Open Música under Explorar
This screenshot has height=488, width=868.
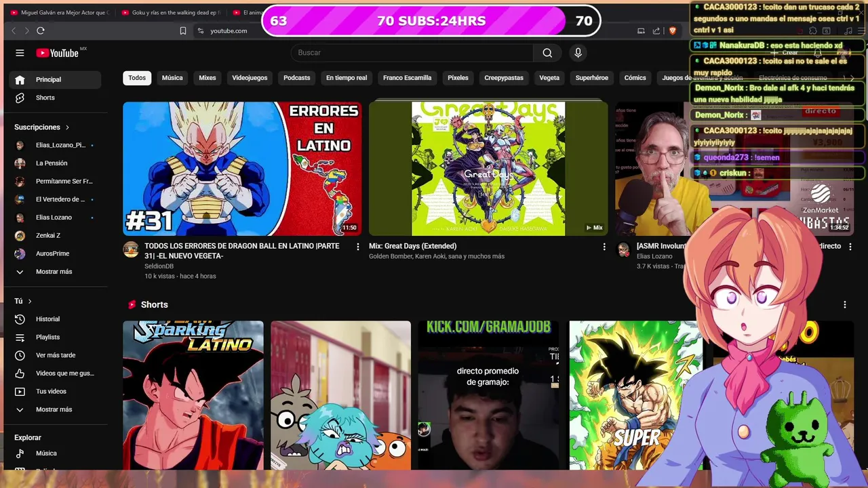[55, 453]
